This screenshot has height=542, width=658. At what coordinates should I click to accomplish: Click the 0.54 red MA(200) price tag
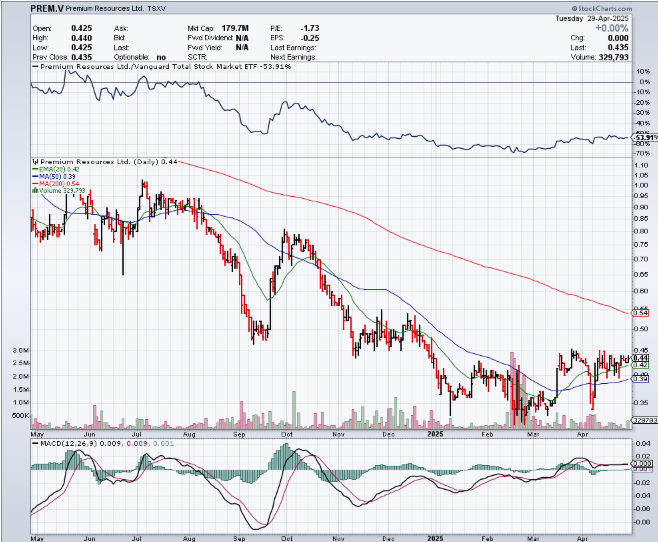(x=641, y=313)
